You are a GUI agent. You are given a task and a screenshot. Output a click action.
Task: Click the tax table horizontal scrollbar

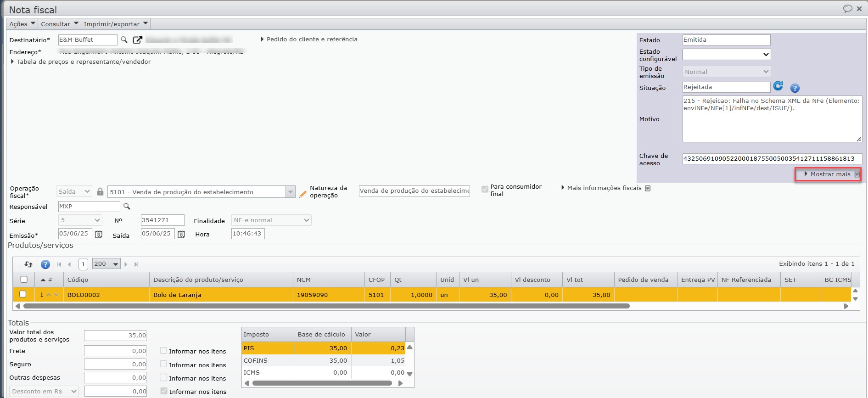[322, 383]
